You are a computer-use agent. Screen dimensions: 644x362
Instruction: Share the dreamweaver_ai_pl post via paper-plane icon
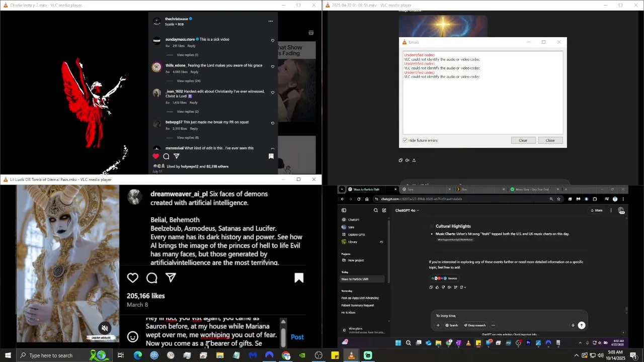tap(171, 277)
